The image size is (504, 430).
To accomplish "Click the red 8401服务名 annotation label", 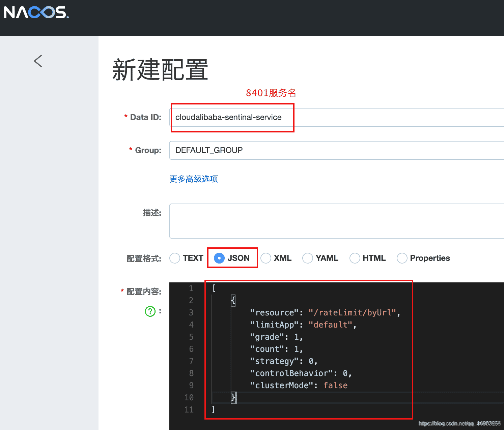I will point(270,93).
